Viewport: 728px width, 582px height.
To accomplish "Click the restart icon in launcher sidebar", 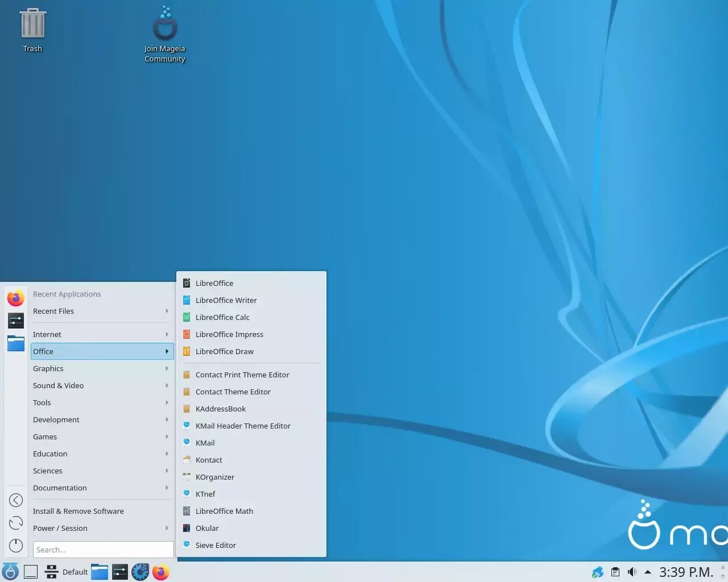I will (x=16, y=523).
